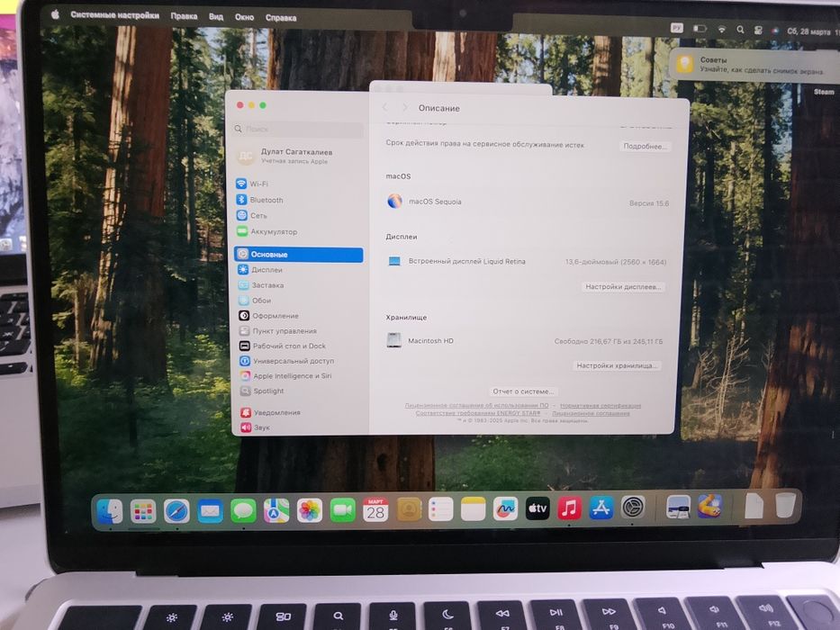Open Звук in the sidebar
This screenshot has width=840, height=630.
pyautogui.click(x=255, y=427)
